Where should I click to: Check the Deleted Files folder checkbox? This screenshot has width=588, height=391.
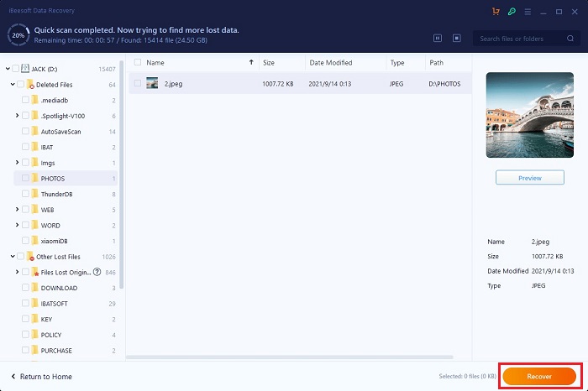click(22, 84)
